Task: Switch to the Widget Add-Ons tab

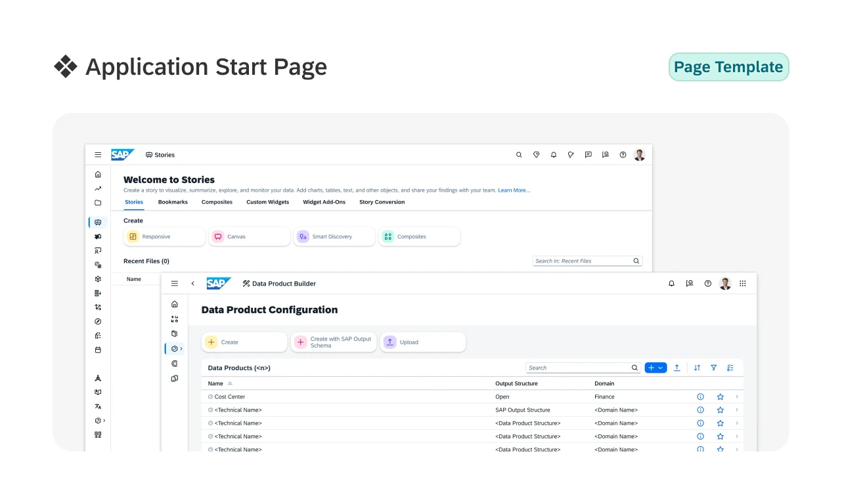Action: coord(324,202)
